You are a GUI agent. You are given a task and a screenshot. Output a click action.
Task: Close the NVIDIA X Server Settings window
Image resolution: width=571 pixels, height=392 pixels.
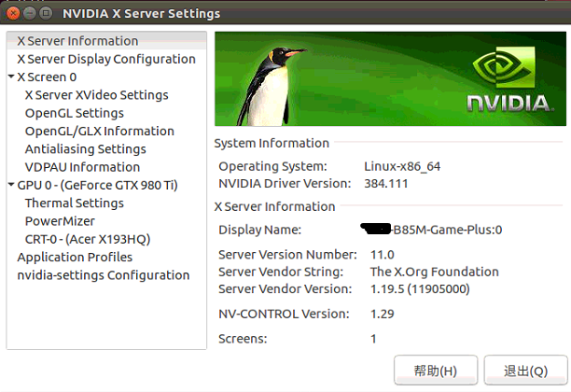pyautogui.click(x=13, y=13)
